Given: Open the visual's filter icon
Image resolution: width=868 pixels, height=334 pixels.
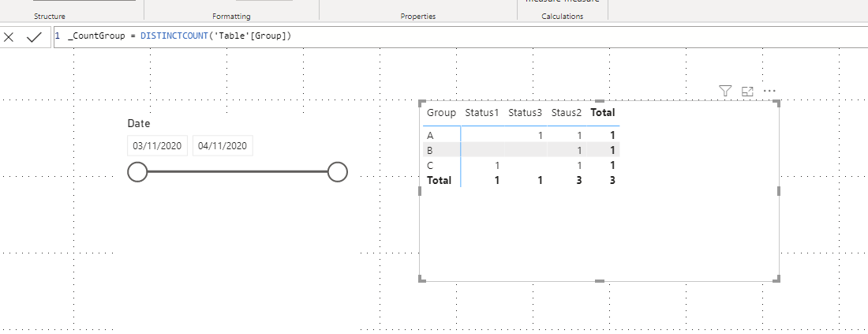Looking at the screenshot, I should 725,92.
